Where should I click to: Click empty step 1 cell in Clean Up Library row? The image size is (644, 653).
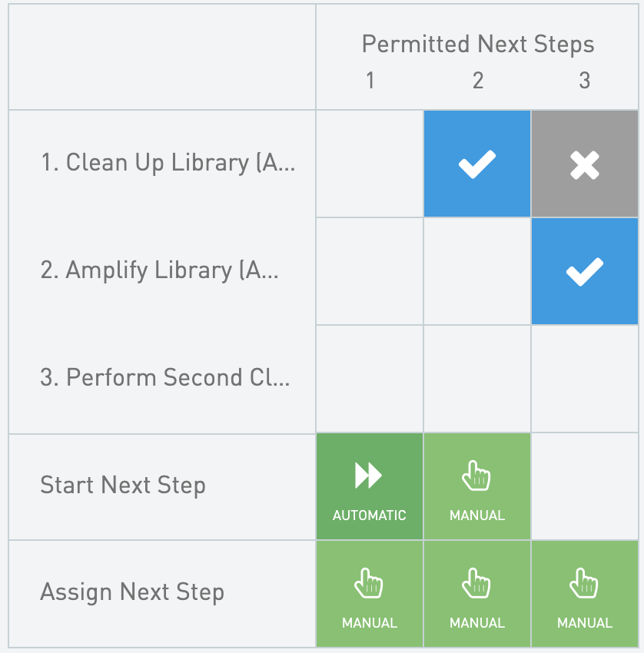[x=369, y=164]
